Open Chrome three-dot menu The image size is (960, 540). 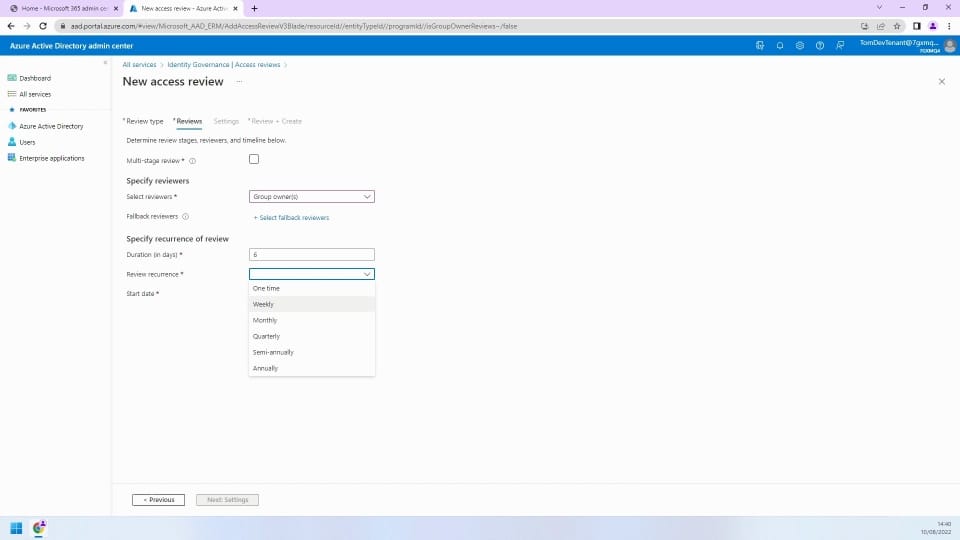click(949, 26)
